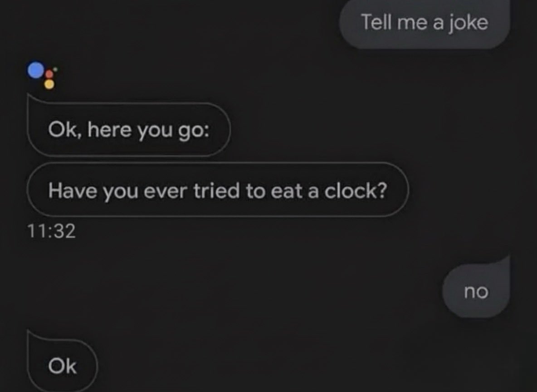Click the word "ever" in the joke bubble
This screenshot has height=392, width=537.
point(166,191)
